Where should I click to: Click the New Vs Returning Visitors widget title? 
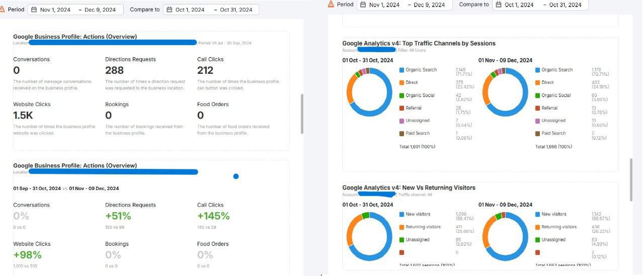click(x=409, y=188)
